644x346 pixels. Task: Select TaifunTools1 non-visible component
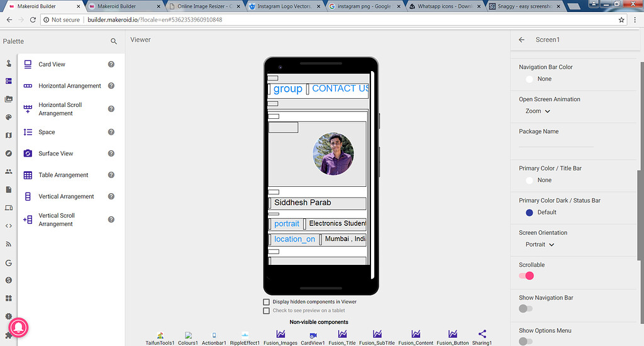[x=160, y=338]
